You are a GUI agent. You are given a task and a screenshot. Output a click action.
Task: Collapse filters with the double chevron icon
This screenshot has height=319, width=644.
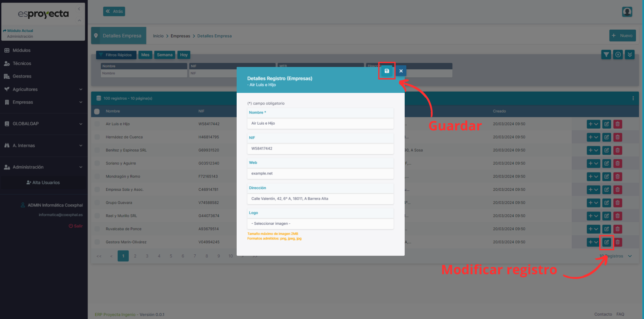click(630, 54)
